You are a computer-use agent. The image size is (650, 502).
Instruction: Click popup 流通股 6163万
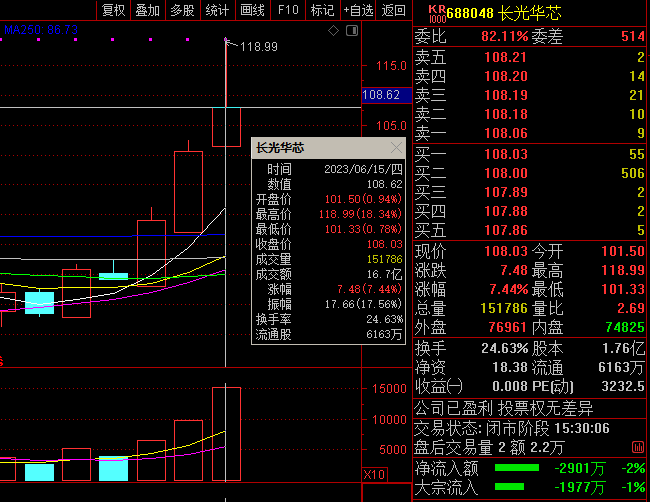click(384, 334)
